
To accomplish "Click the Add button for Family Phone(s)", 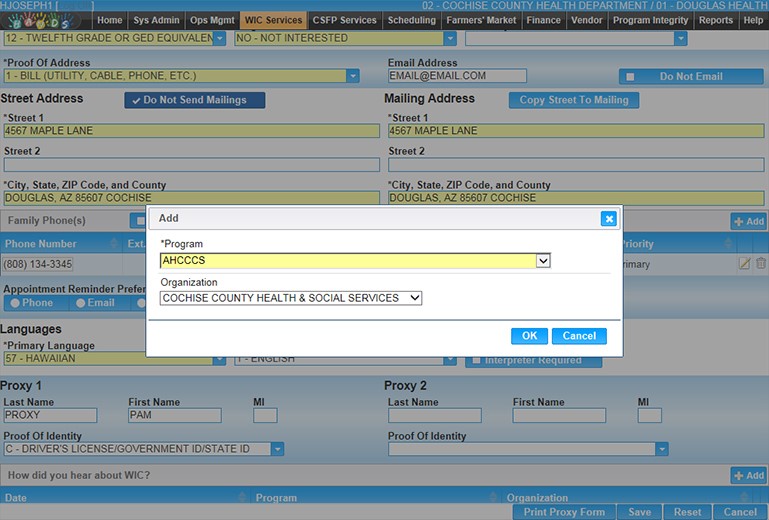I will (x=748, y=221).
